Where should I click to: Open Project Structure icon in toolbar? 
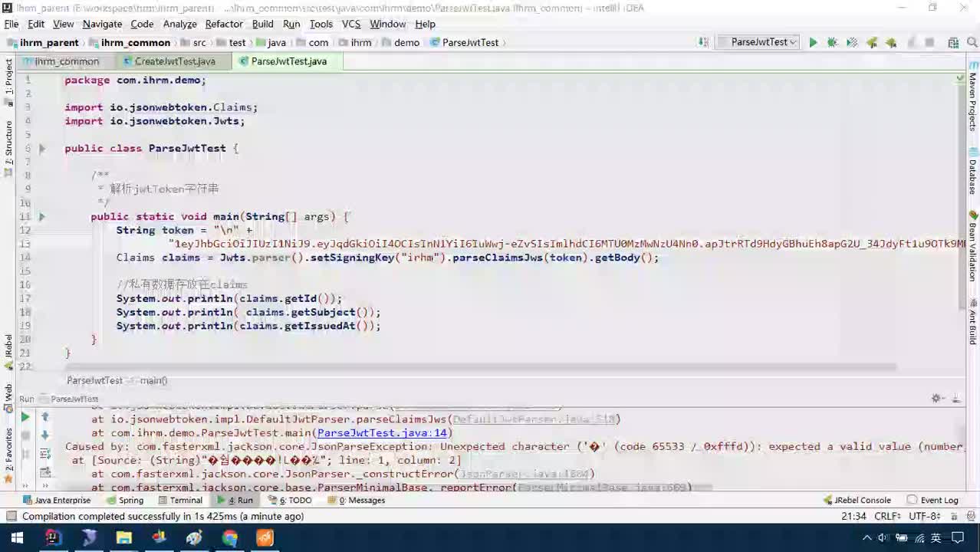coord(953,43)
